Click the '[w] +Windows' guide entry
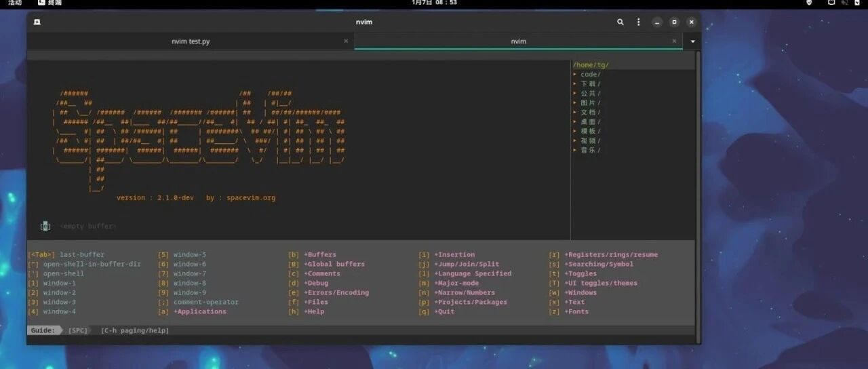The image size is (868, 369). click(573, 293)
